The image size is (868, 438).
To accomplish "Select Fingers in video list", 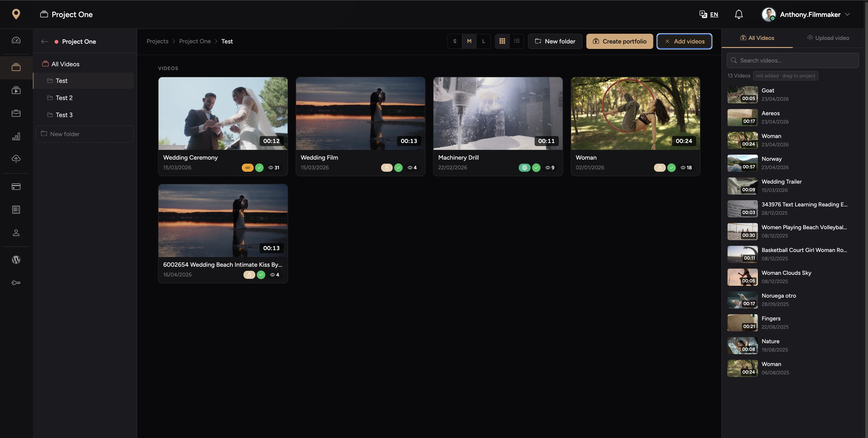I will point(793,323).
